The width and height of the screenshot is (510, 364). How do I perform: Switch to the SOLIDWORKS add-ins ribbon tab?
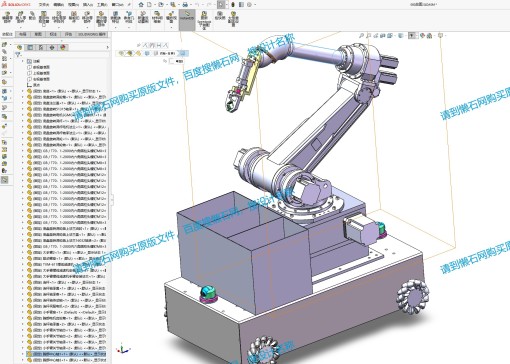click(92, 34)
